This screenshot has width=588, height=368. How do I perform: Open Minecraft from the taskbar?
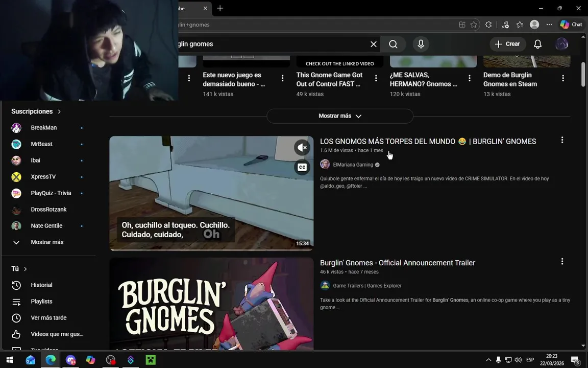click(151, 360)
